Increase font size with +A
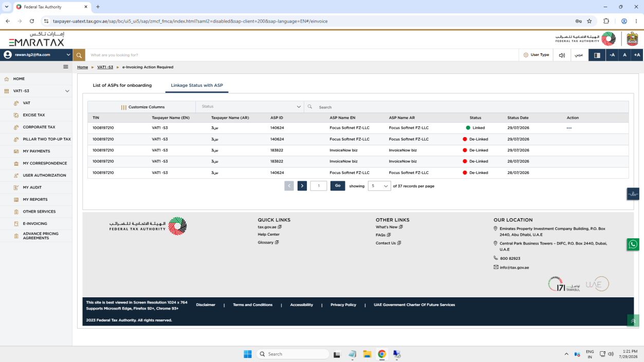 tap(637, 55)
